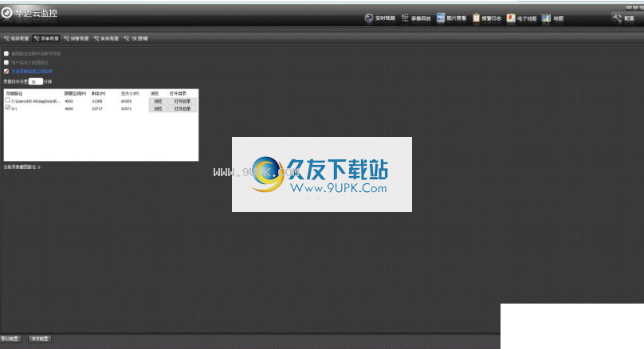
Task: Click the 华迈云监控 logo icon
Action: pos(6,13)
